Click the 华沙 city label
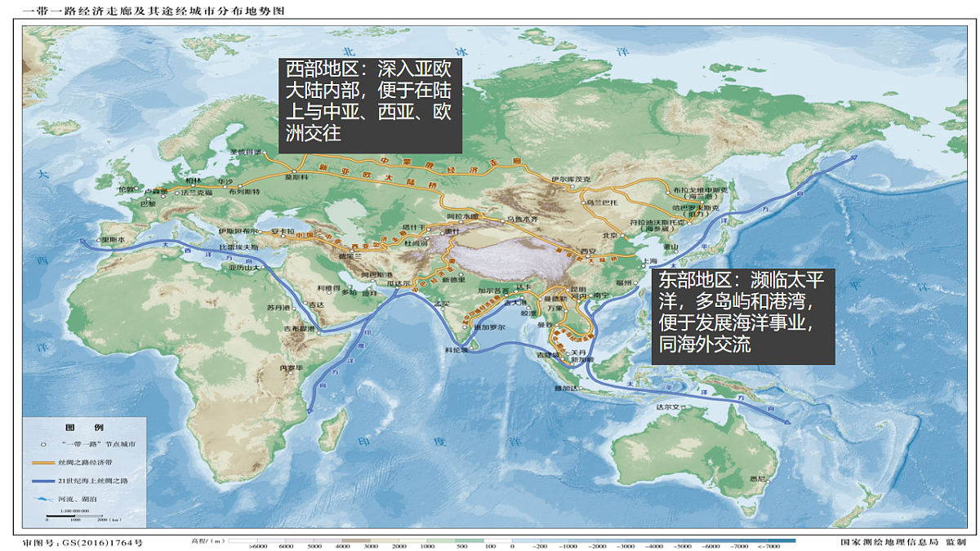Screen dimensions: 980x551 coord(225,181)
